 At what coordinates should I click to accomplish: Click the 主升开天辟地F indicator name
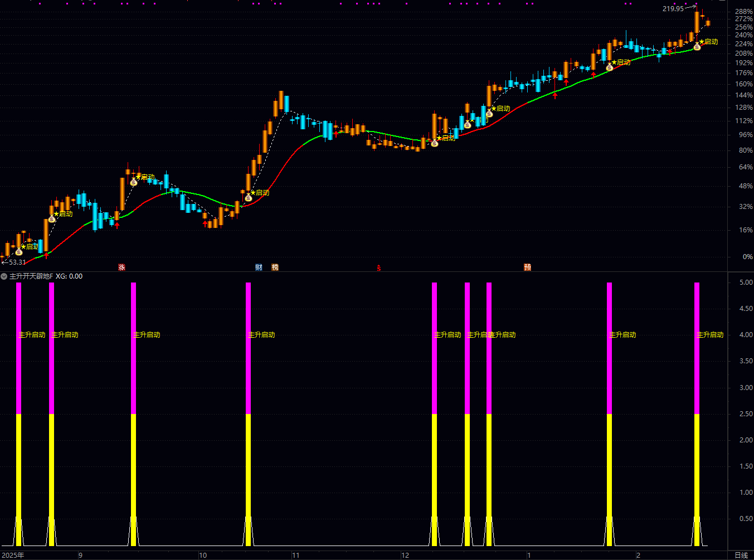[x=31, y=276]
